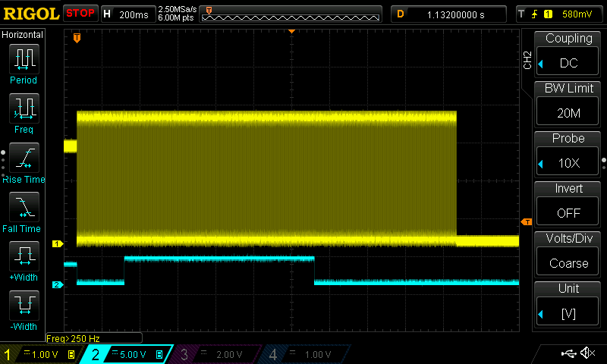Select the -Width measurement icon
Image resolution: width=607 pixels, height=364 pixels.
pyautogui.click(x=24, y=306)
